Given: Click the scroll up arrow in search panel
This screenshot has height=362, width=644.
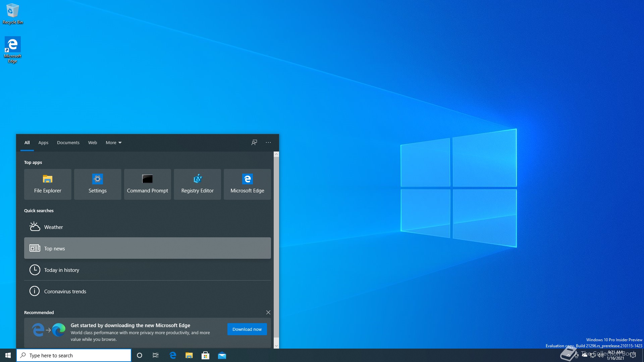Looking at the screenshot, I should coord(276,154).
